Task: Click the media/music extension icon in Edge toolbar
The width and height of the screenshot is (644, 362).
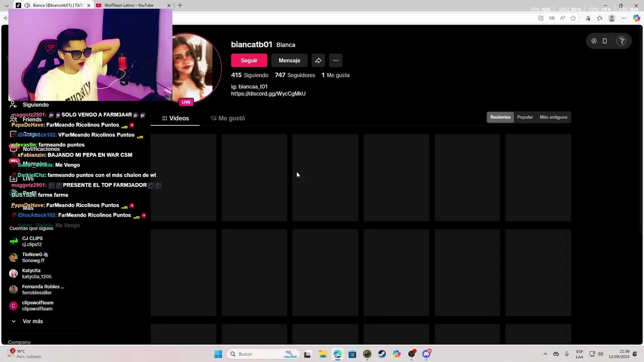Action: point(588,18)
